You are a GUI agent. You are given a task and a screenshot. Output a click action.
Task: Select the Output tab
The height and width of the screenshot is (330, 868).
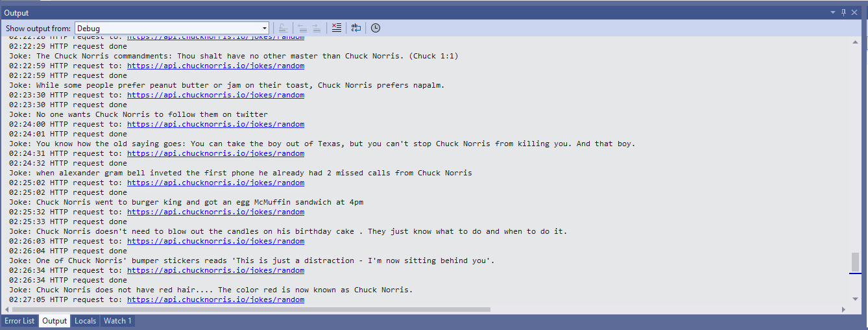(x=54, y=321)
